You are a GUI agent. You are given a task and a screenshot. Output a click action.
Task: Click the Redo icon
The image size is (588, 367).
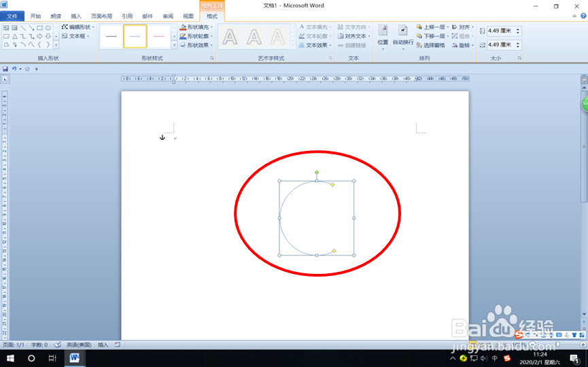(27, 69)
